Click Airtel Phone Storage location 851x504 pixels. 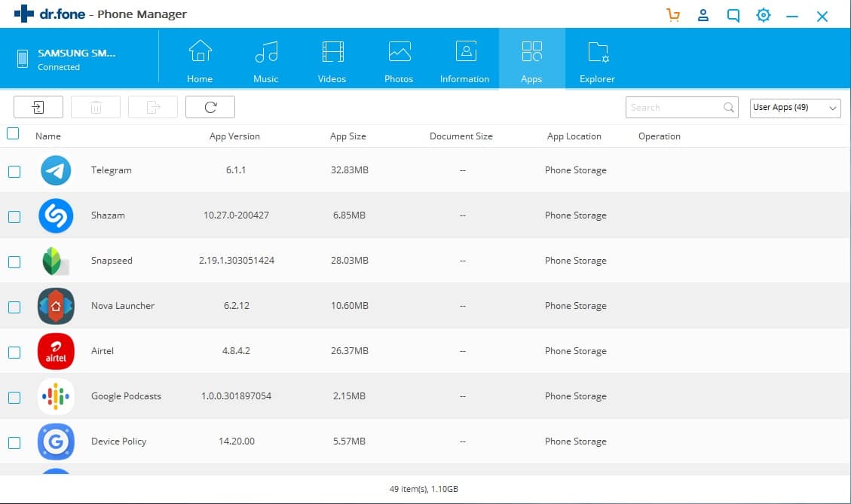coord(576,351)
